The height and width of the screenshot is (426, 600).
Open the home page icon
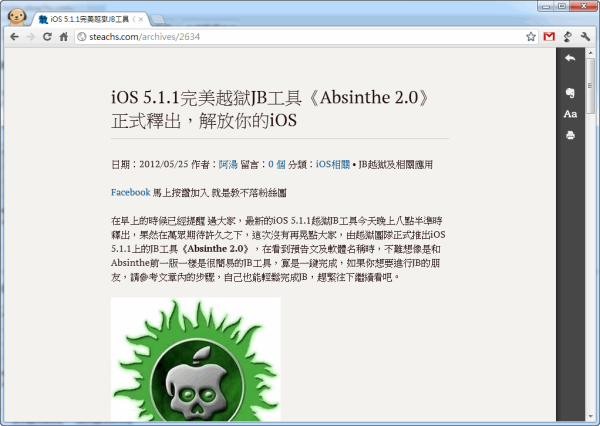tap(64, 37)
